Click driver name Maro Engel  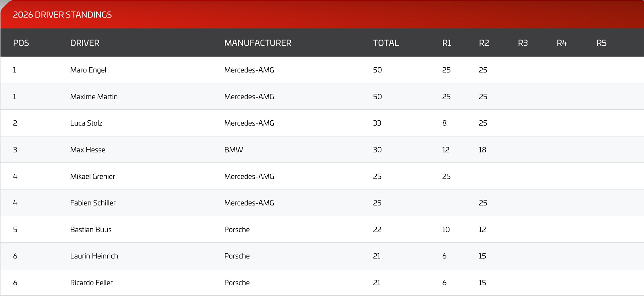tap(88, 70)
